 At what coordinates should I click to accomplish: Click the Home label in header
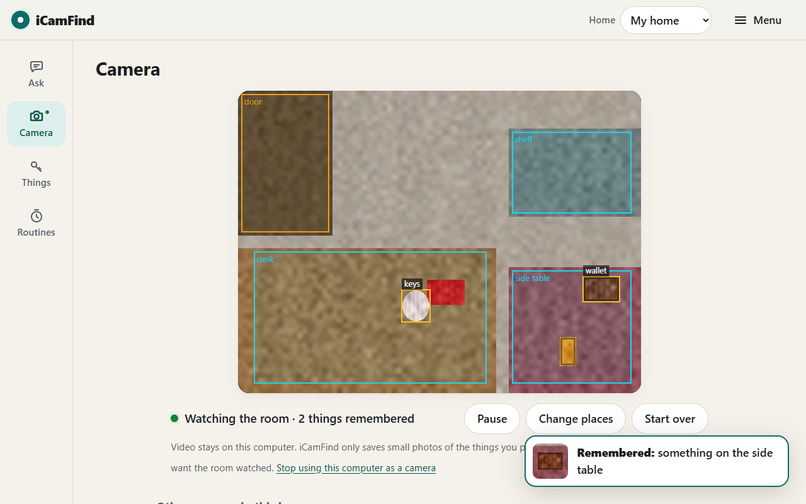602,20
